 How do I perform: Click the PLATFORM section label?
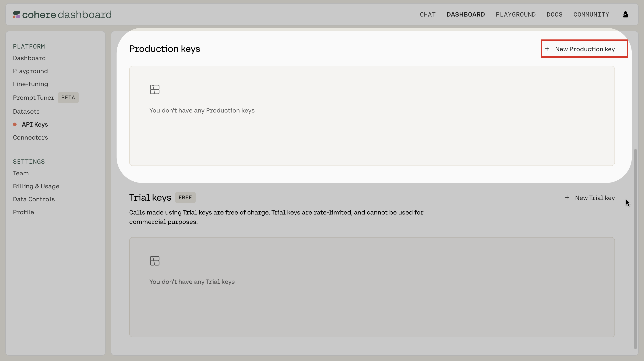coord(29,47)
